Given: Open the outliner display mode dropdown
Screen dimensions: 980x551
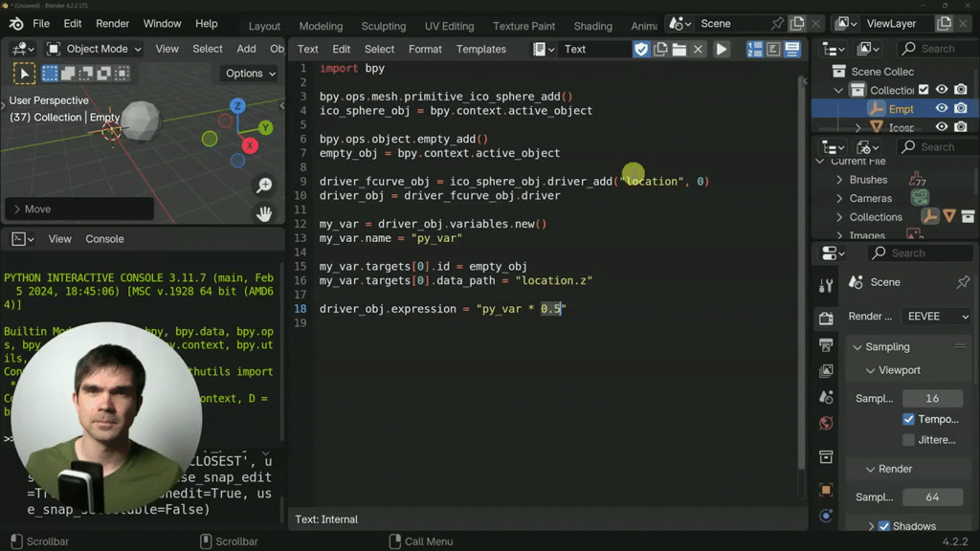Looking at the screenshot, I should click(x=869, y=49).
